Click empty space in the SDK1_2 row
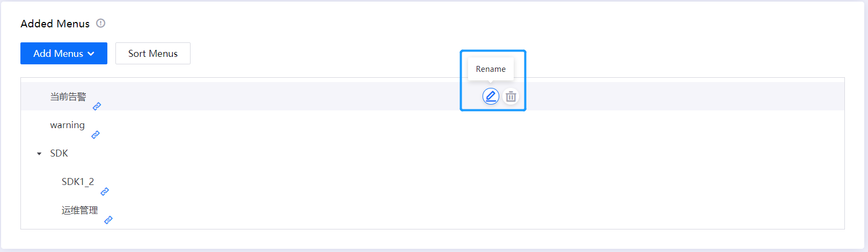Viewport: 868px width, 252px height. click(429, 182)
